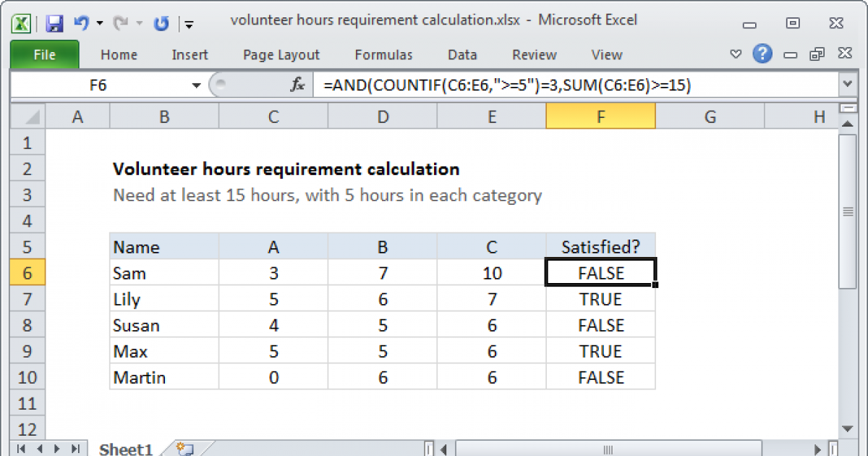Select column F header
The height and width of the screenshot is (456, 868).
click(600, 117)
